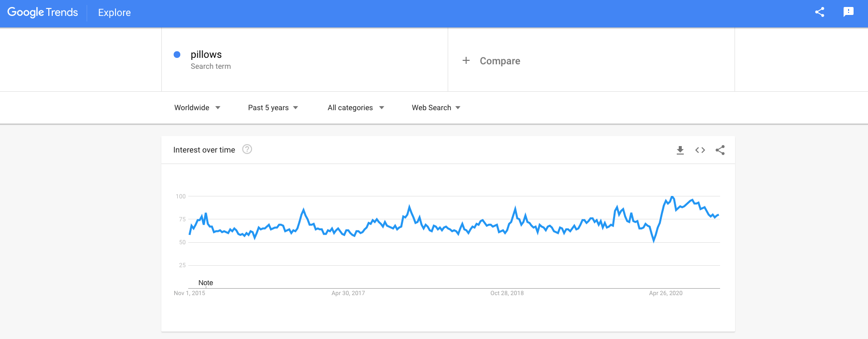Click the plus icon next to Compare

click(x=466, y=60)
